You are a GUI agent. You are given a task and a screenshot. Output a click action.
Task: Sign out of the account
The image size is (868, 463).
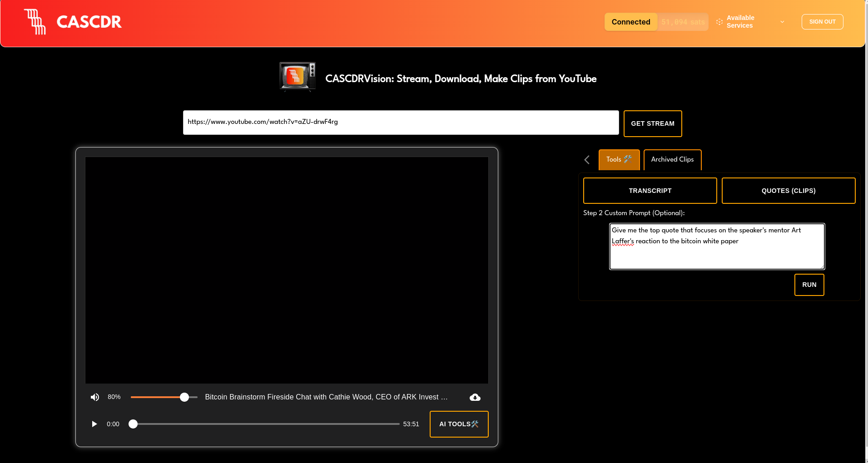coord(822,22)
